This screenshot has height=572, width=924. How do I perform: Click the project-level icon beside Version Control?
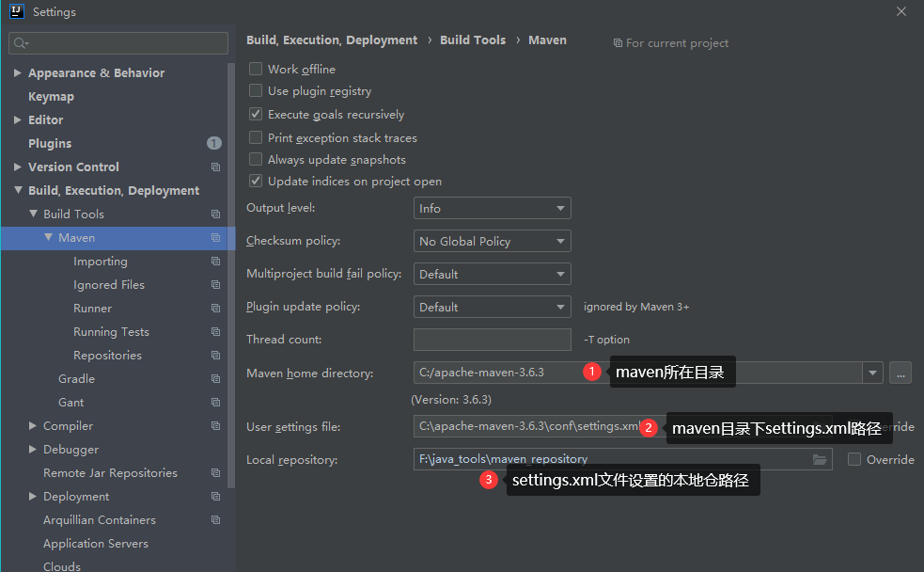pos(215,167)
